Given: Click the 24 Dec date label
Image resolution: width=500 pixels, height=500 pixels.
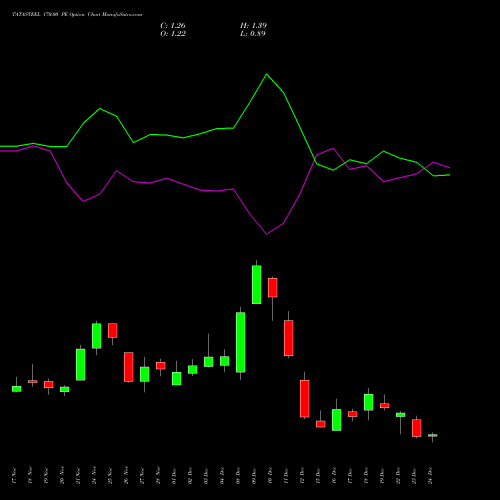Looking at the screenshot, I should [x=430, y=476].
